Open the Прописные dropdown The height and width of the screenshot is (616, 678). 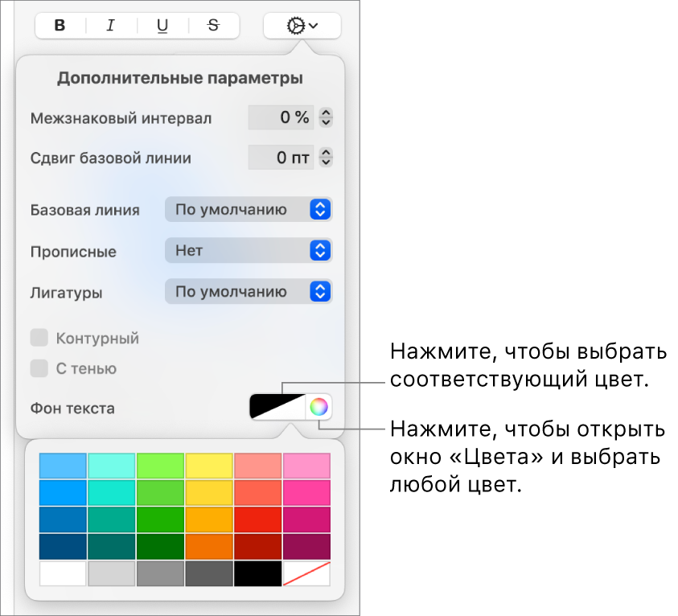(249, 250)
